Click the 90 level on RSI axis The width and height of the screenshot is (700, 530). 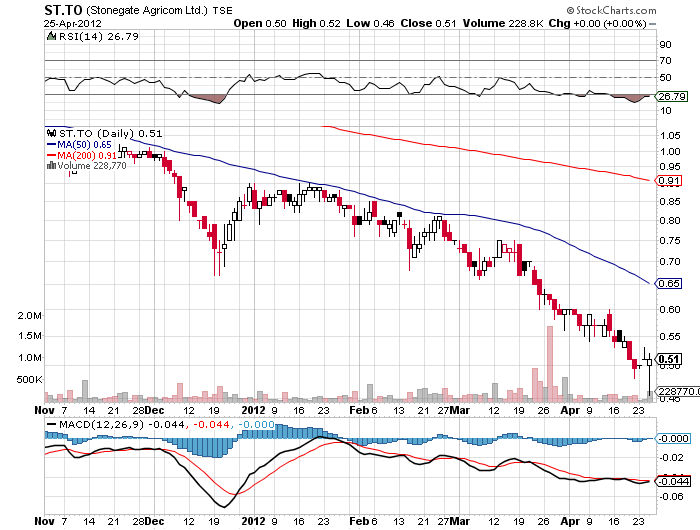coord(665,44)
